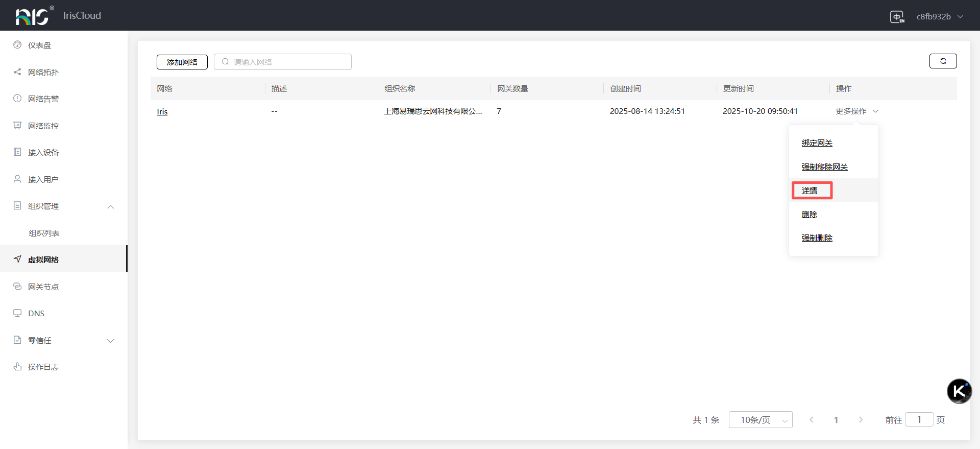Open the black K floating assistant icon
Viewport: 980px width, 449px height.
coord(959,391)
